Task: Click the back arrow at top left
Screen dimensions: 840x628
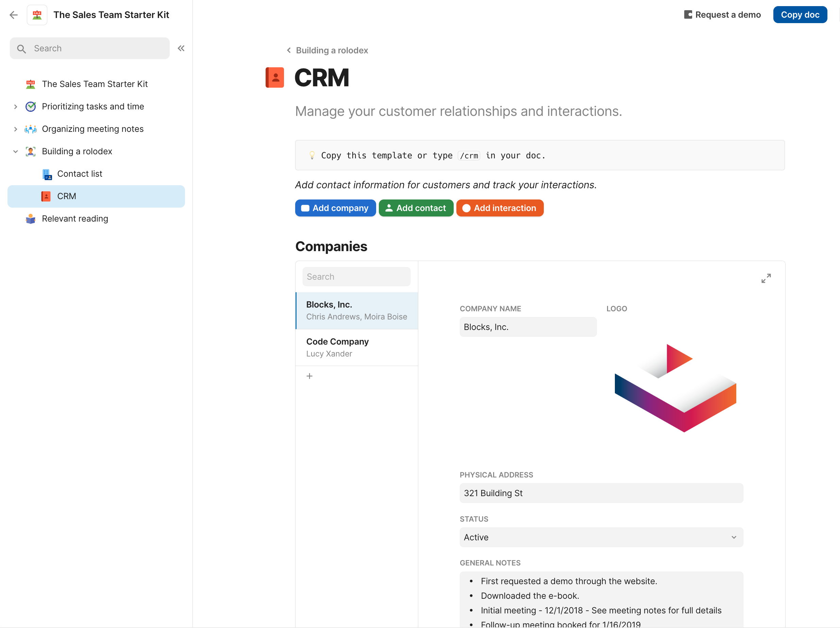Action: tap(14, 15)
